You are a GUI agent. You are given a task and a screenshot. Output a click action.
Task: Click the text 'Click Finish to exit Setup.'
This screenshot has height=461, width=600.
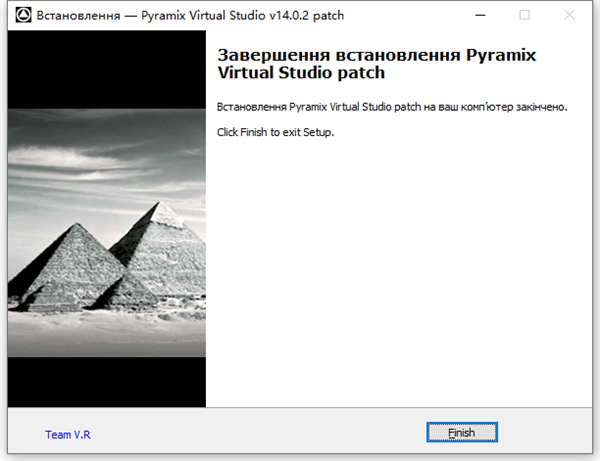click(x=276, y=132)
